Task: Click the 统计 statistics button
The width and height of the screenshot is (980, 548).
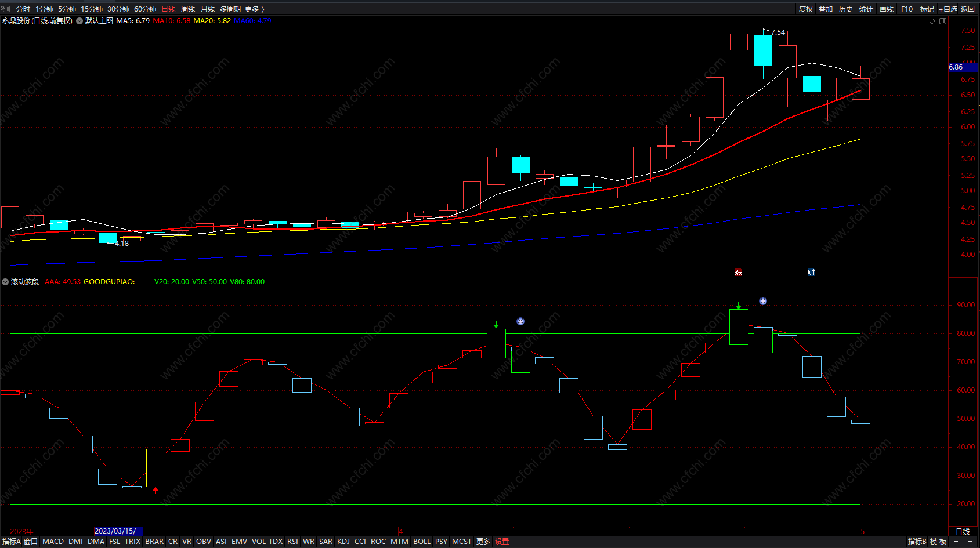Action: point(866,9)
